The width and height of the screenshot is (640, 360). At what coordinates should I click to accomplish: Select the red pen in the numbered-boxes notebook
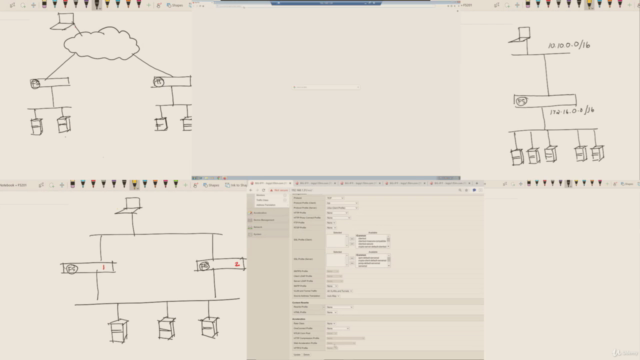point(93,185)
